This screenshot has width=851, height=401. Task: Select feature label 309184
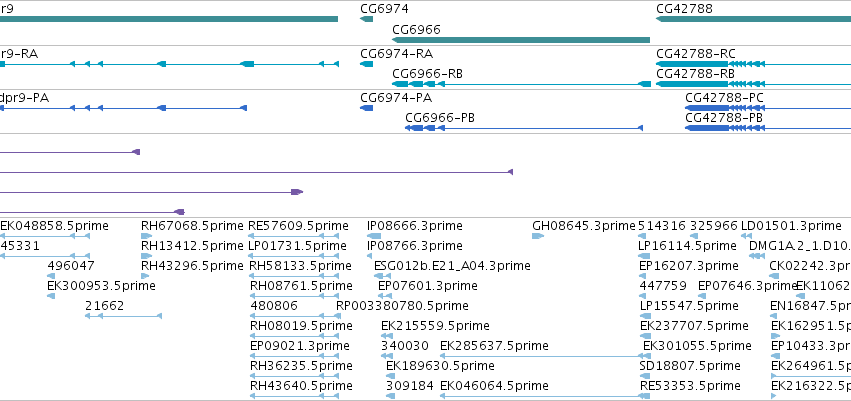(410, 386)
